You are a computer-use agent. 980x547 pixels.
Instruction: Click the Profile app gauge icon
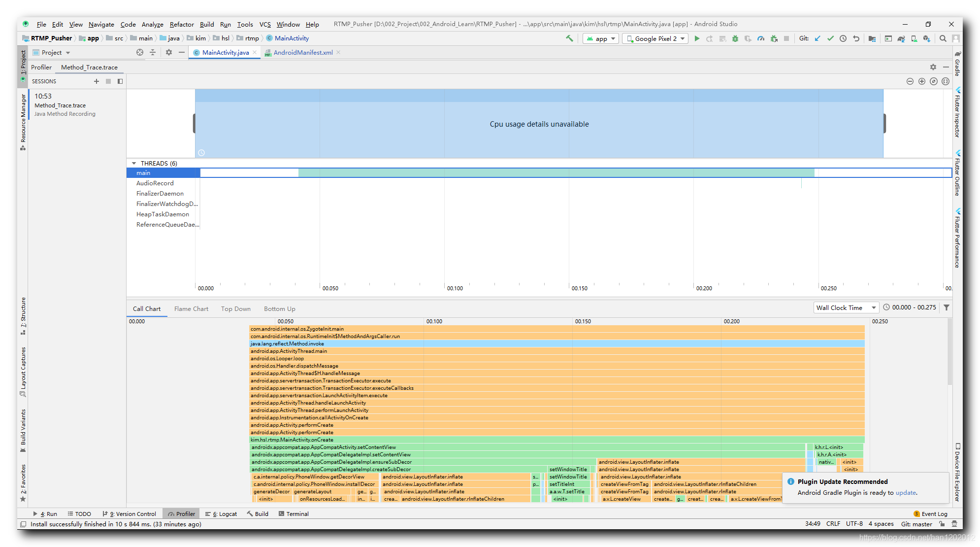tap(761, 38)
